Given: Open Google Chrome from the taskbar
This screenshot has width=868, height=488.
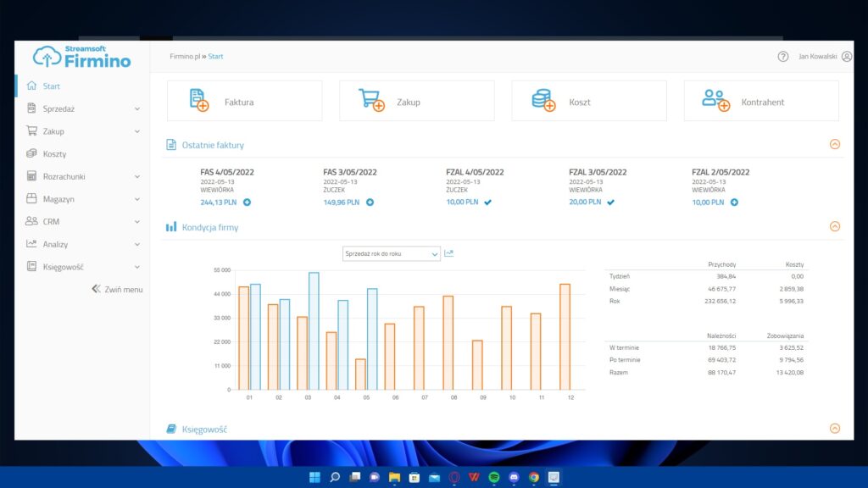Looking at the screenshot, I should pos(534,477).
